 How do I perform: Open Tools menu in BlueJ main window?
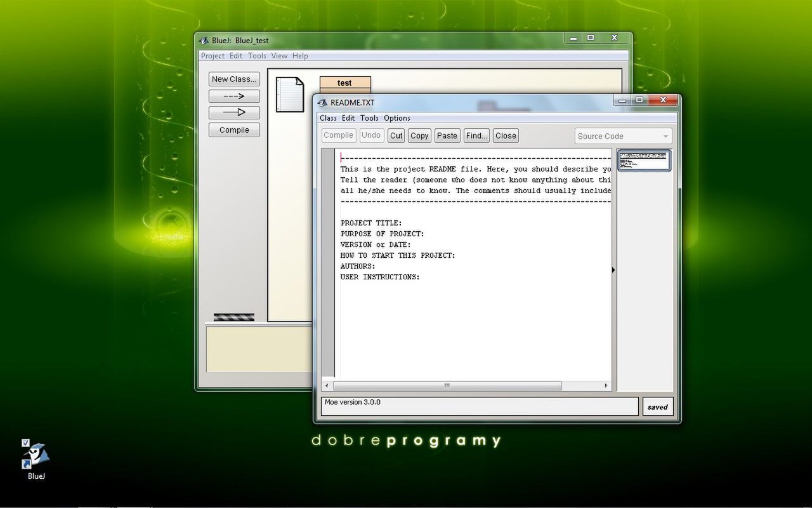pyautogui.click(x=257, y=56)
